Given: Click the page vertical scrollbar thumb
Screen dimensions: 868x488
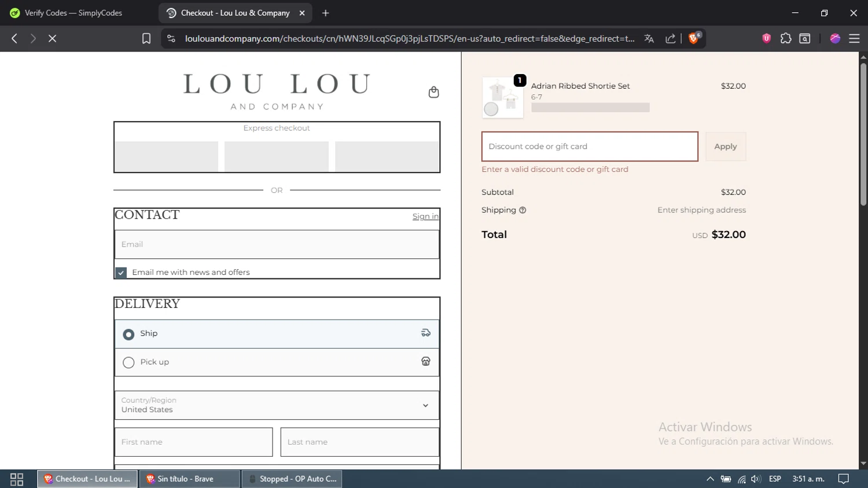Looking at the screenshot, I should click(863, 134).
